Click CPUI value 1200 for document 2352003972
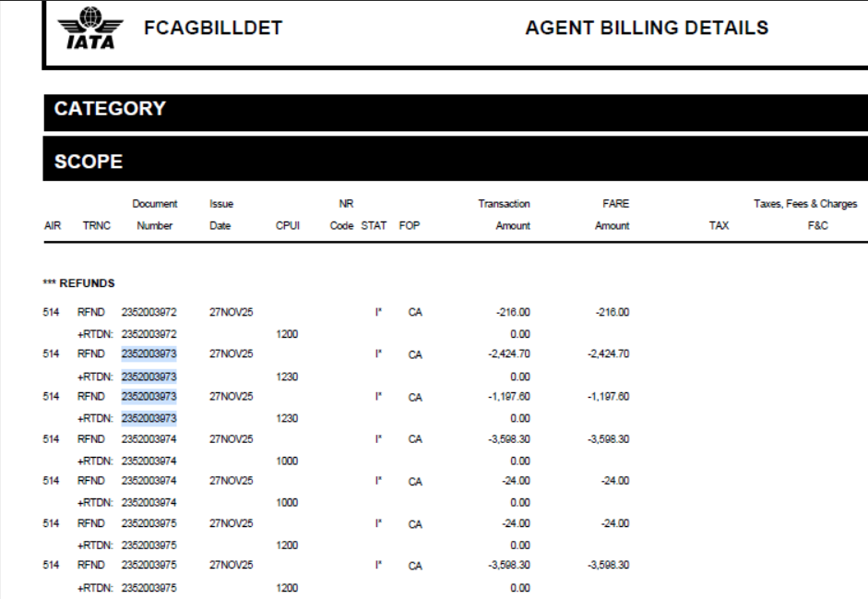Screen dimensions: 868x599 [x=287, y=334]
